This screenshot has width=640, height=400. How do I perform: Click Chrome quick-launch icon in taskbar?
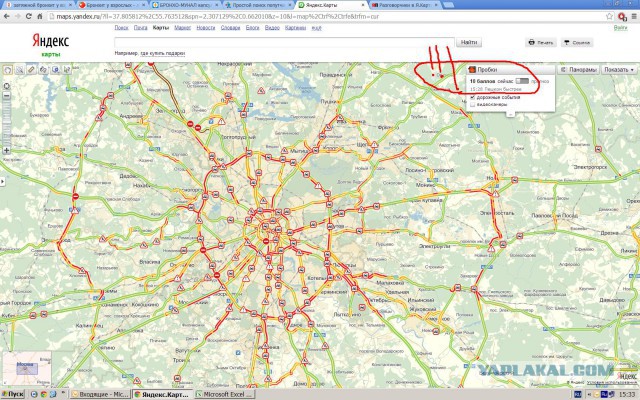(44, 394)
